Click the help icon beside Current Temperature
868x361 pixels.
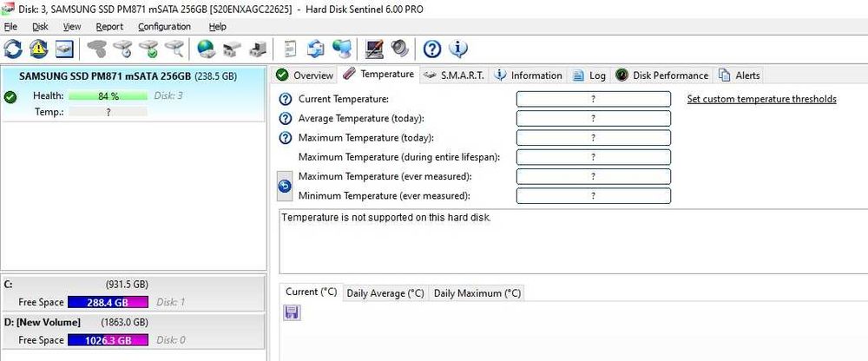point(286,99)
